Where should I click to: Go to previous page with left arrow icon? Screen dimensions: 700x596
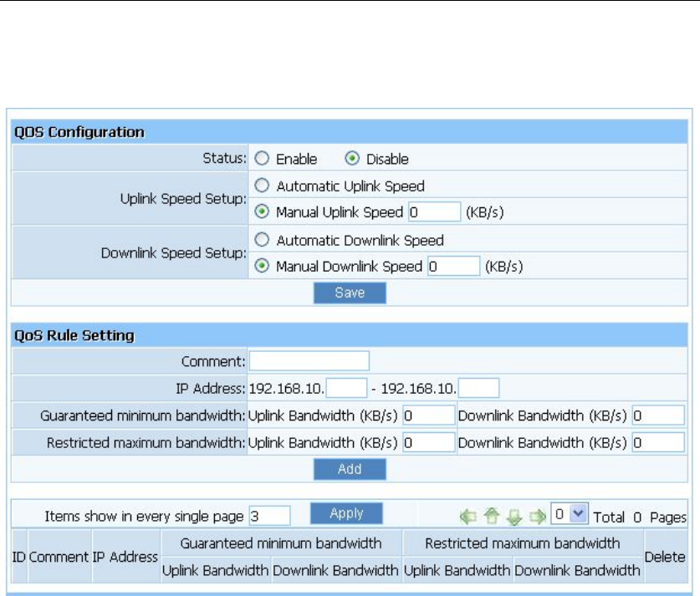click(468, 517)
